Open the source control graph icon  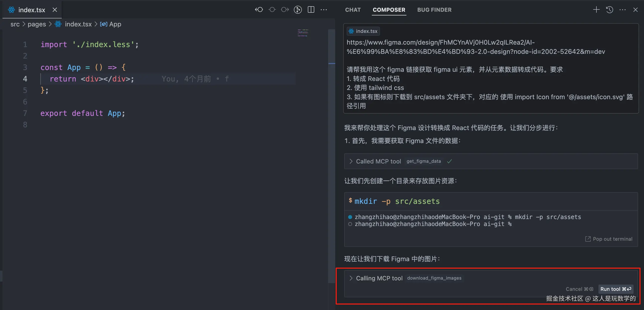pos(298,10)
